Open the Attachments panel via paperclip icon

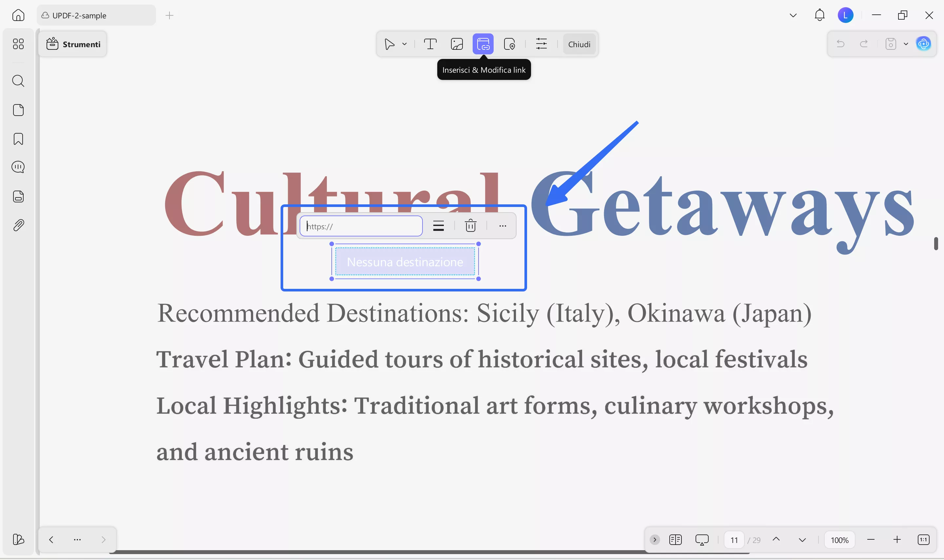(18, 225)
